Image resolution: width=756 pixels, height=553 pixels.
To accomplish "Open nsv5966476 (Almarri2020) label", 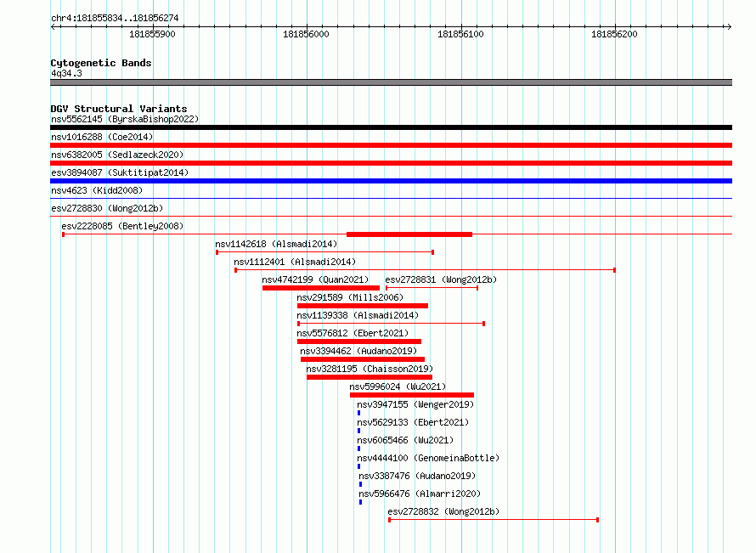I will click(420, 494).
